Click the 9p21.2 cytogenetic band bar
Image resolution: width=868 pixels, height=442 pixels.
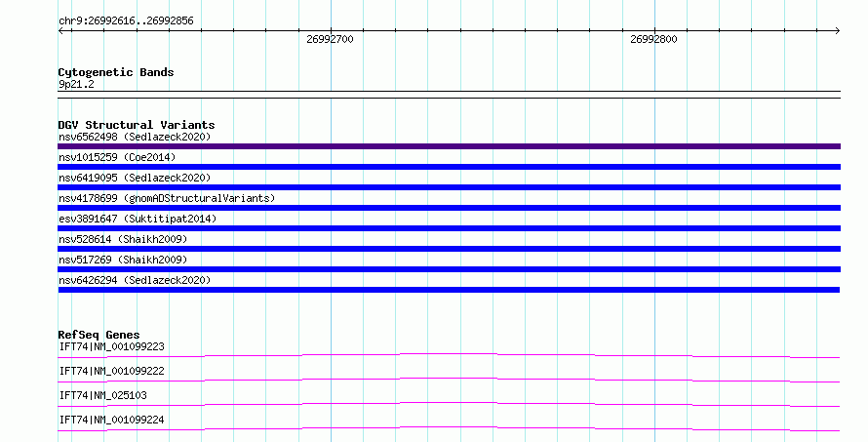pyautogui.click(x=449, y=95)
